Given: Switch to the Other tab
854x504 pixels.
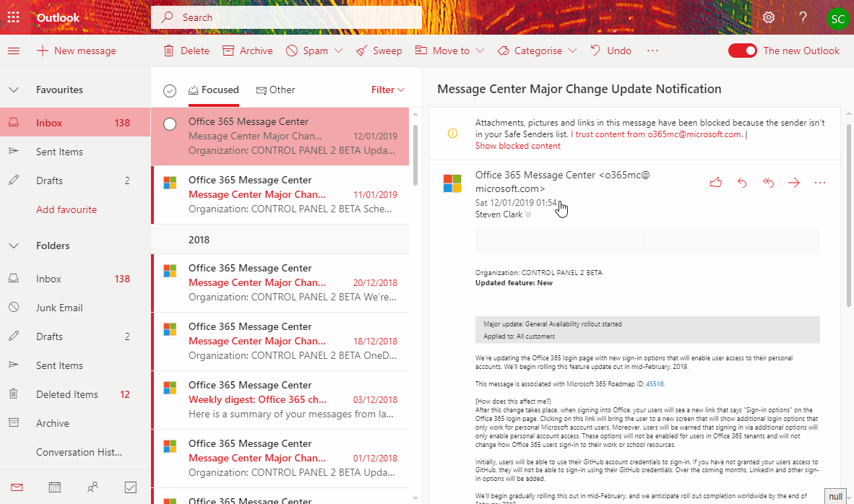Looking at the screenshot, I should click(x=275, y=90).
